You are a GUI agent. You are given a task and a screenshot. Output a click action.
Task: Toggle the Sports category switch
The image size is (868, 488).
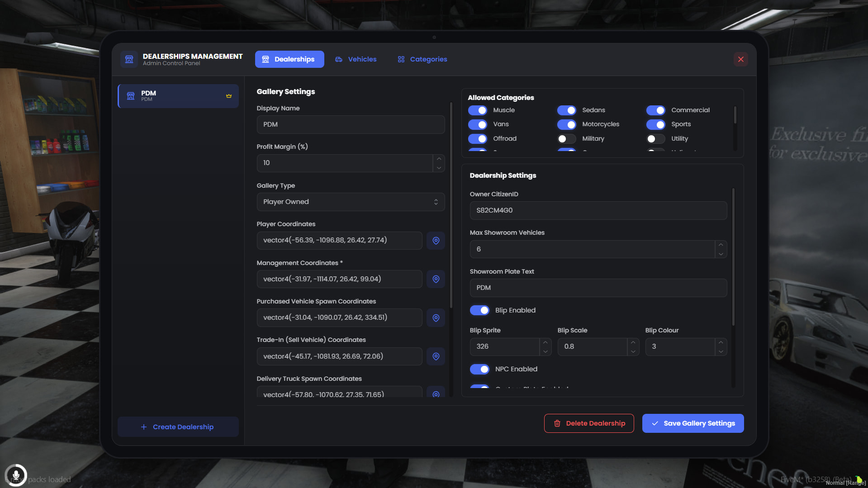(656, 124)
